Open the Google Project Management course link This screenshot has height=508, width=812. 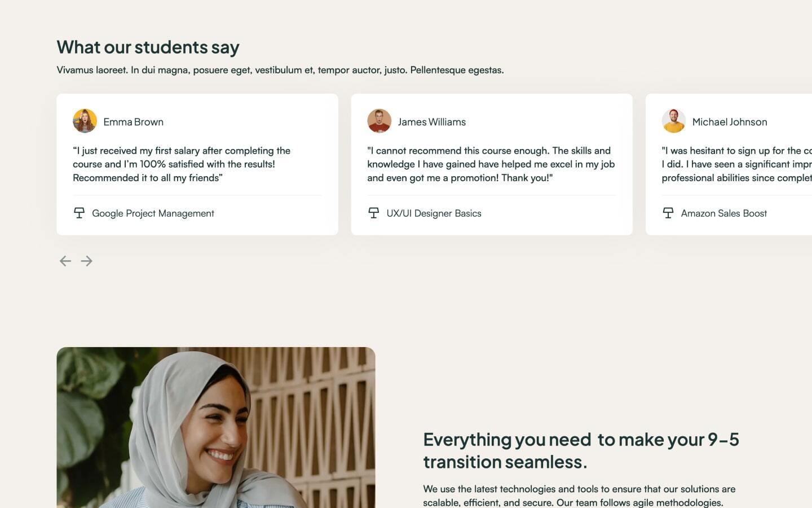[153, 213]
